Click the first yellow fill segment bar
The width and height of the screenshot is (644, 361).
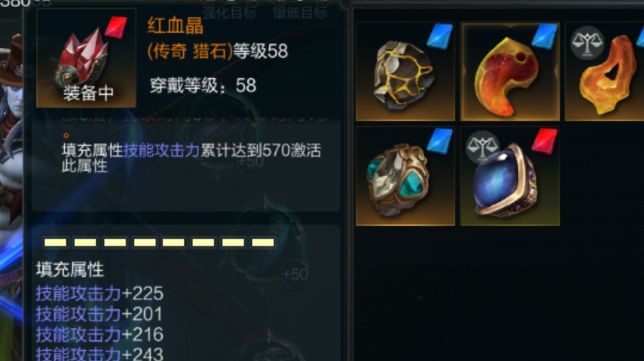pyautogui.click(x=55, y=242)
